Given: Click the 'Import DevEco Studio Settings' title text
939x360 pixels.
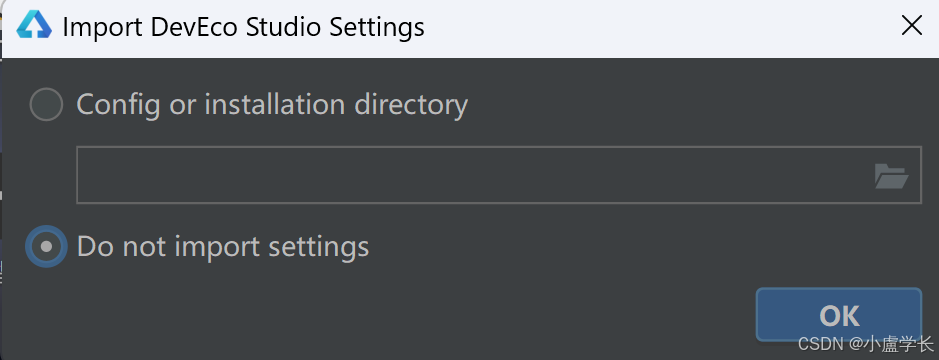Looking at the screenshot, I should (243, 28).
